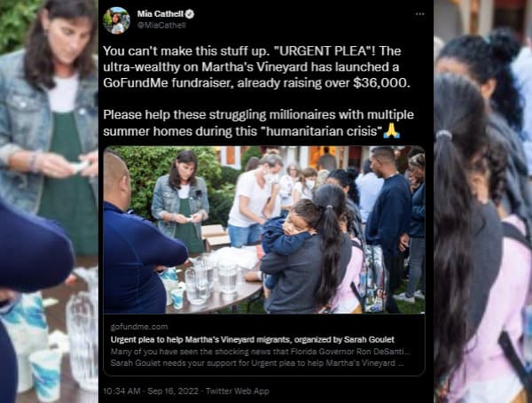Viewport: 532px width, 403px height.
Task: Open Mia Cathell's profile avatar
Action: 116,20
